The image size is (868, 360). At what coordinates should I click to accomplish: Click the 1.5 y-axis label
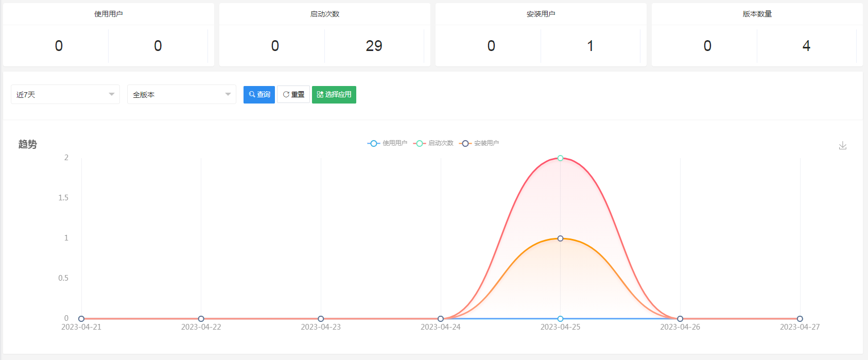coord(63,198)
